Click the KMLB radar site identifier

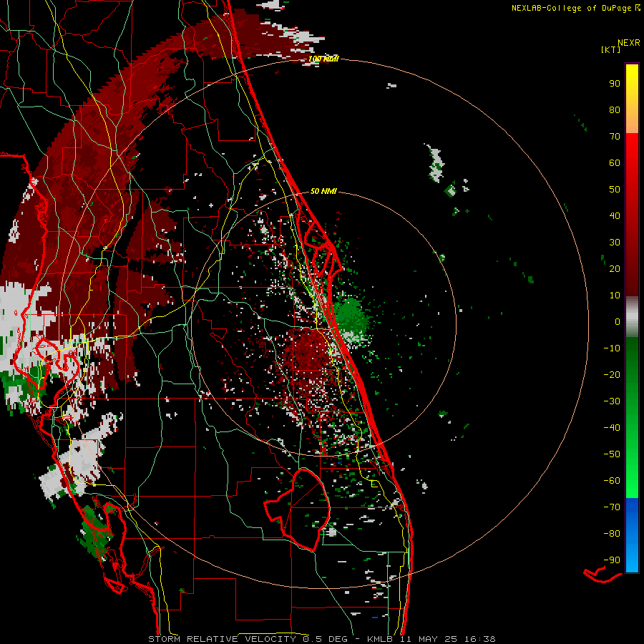380,639
